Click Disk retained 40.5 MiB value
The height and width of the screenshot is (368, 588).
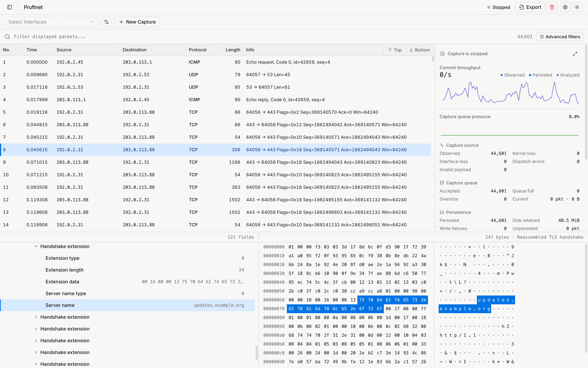569,220
